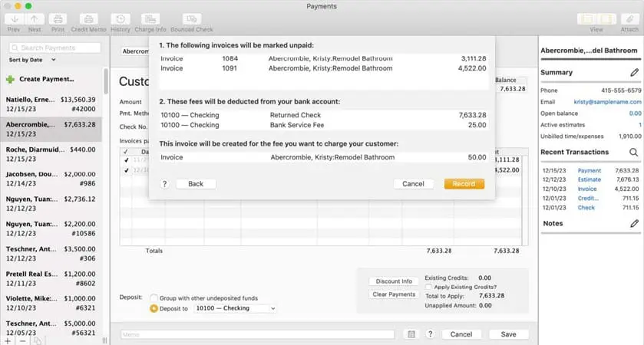
Task: Select Violette, Mike payment $1,000.00
Action: point(51,303)
